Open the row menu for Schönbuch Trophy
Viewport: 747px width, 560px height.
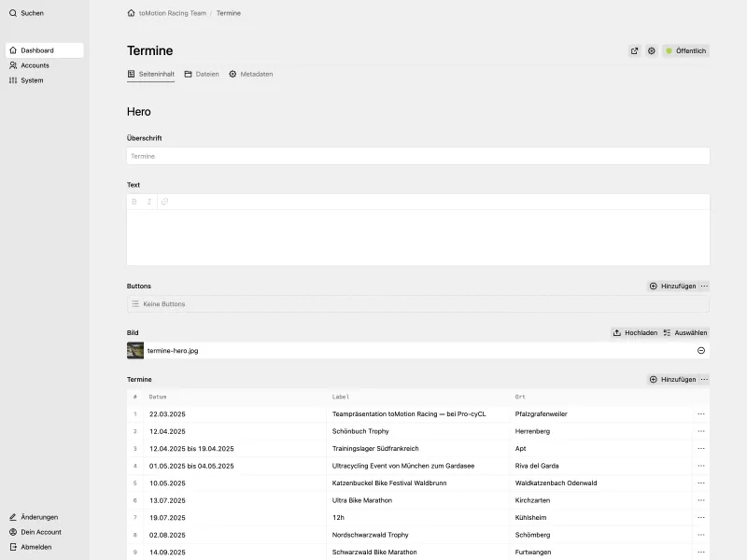click(x=701, y=431)
